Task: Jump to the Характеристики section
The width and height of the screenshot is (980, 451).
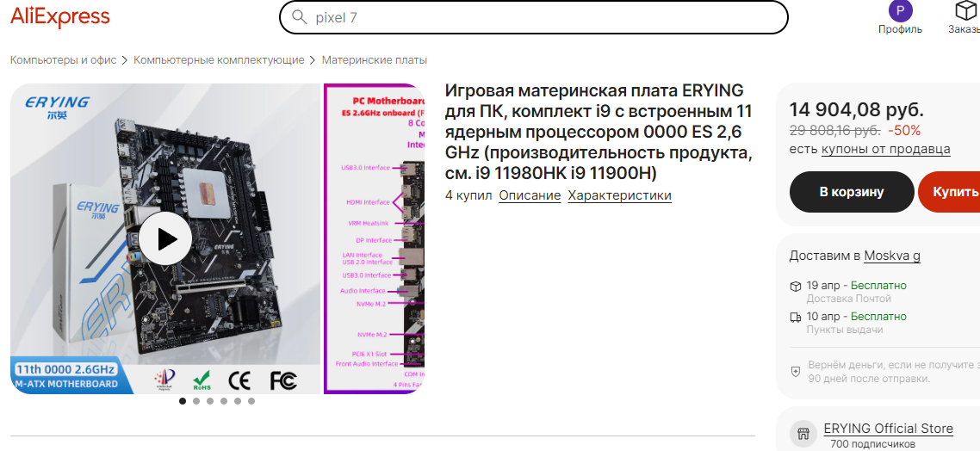Action: [x=619, y=195]
